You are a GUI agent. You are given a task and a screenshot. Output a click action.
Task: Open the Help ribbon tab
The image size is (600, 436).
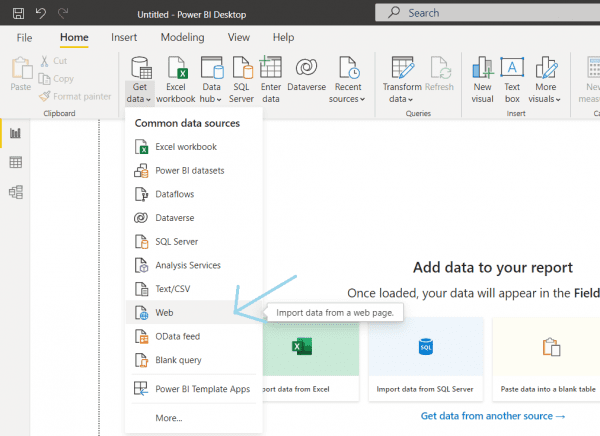click(284, 38)
